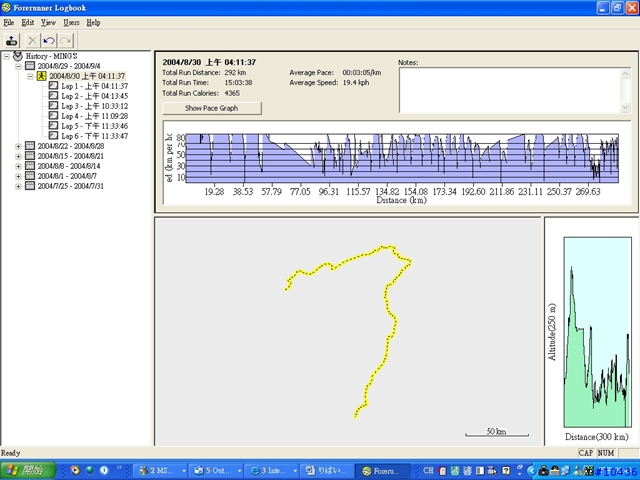Click the Windows Start button

coord(27,471)
